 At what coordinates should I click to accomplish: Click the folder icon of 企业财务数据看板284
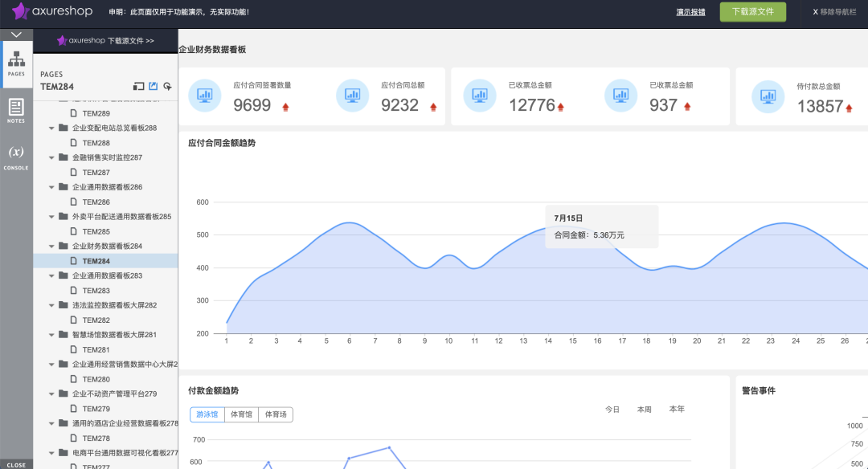pos(63,246)
